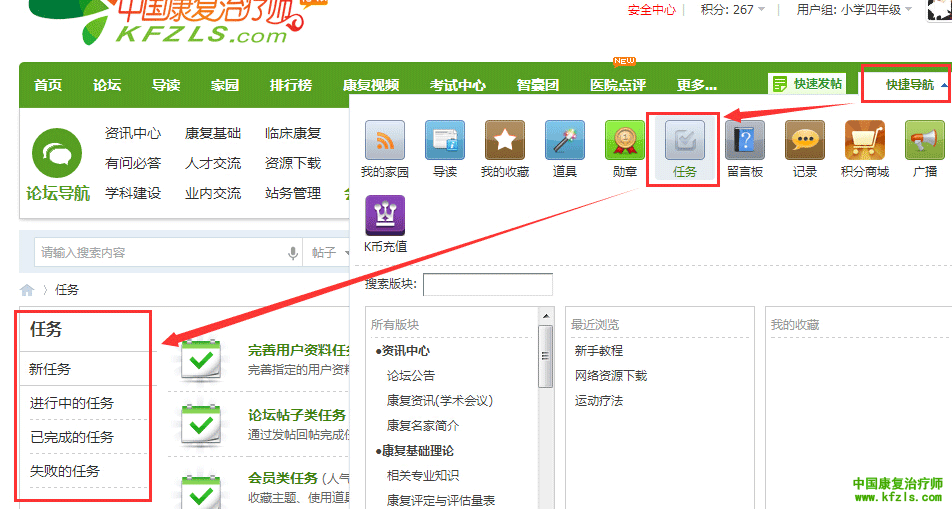Expand the 积分: 267 dropdown
Screen dimensions: 952x509
point(733,10)
